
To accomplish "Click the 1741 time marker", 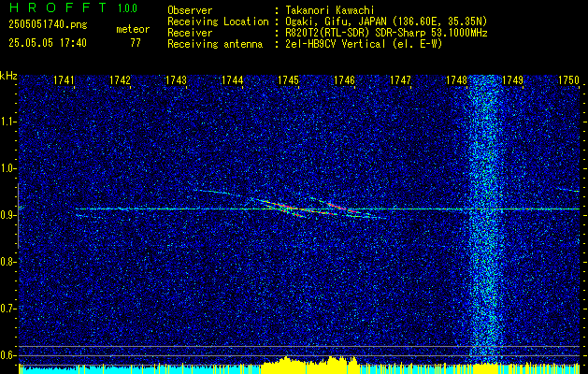I will (x=65, y=79).
